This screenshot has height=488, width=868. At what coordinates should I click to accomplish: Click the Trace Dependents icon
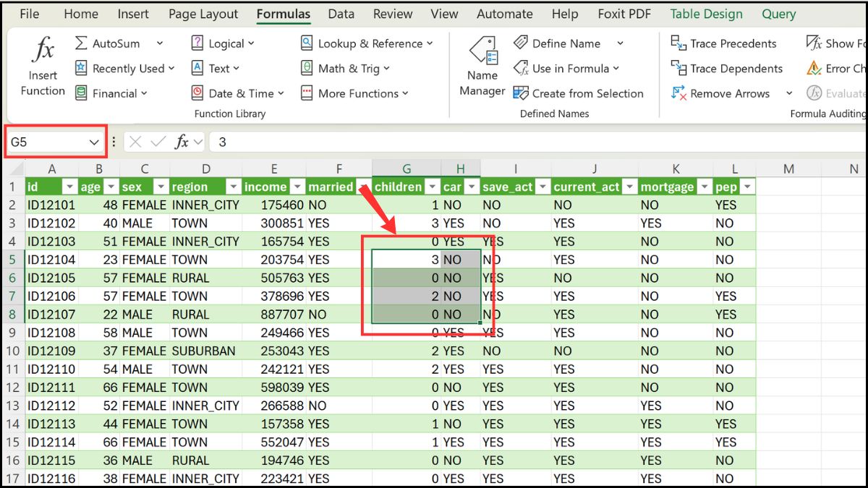678,68
